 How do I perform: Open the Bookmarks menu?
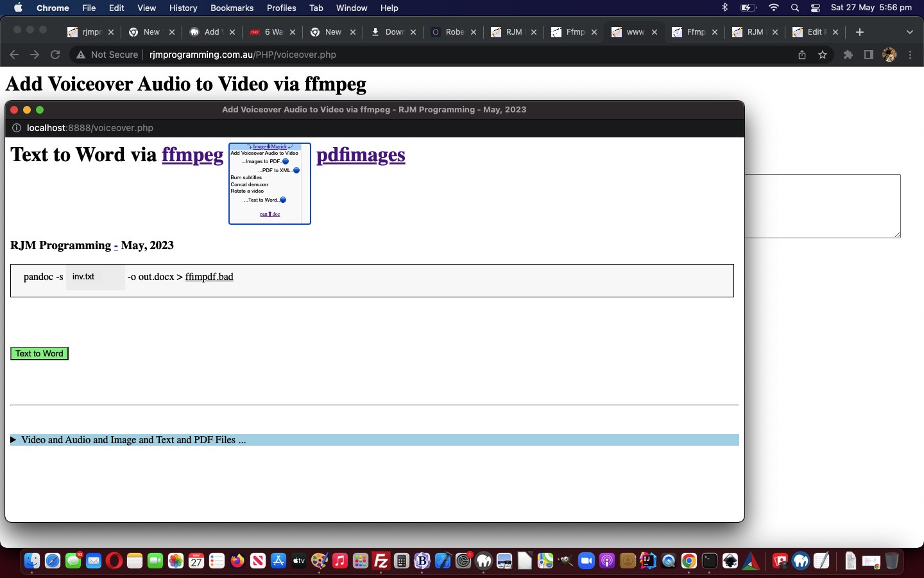[x=232, y=8]
